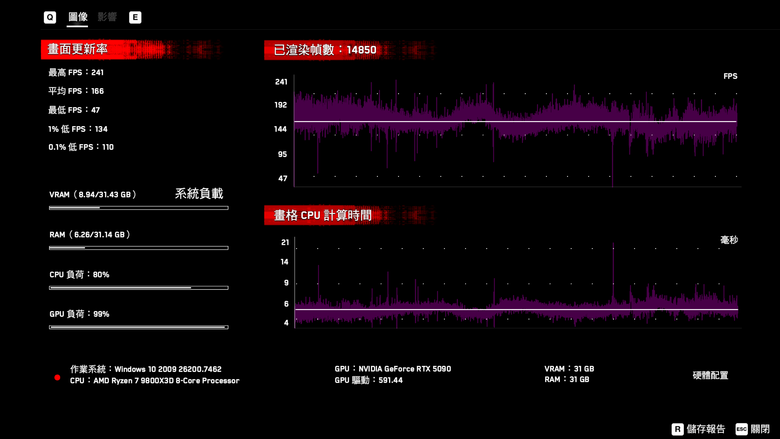Click RAM:31 GB text at bottom
780x439 pixels.
pyautogui.click(x=567, y=379)
